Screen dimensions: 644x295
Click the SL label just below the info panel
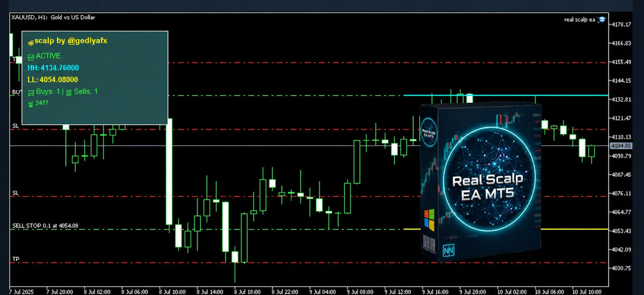pos(15,126)
